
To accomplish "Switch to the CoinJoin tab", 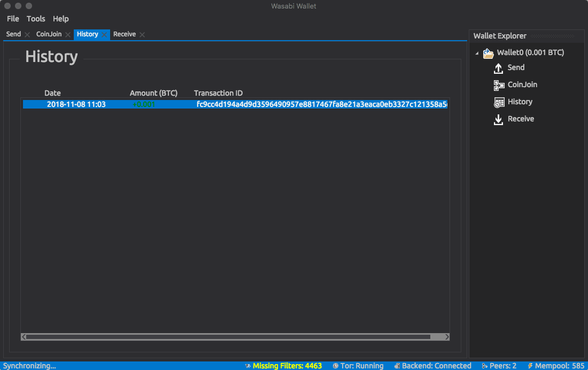I will 49,34.
